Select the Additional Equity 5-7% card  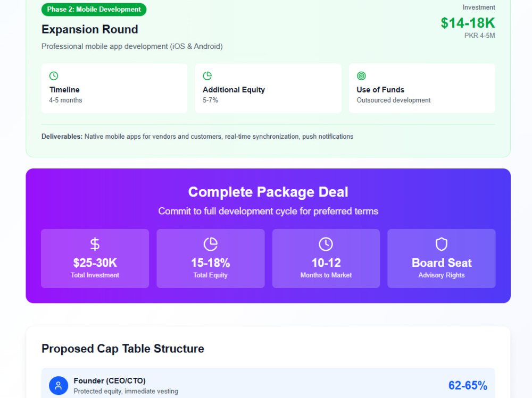[268, 88]
